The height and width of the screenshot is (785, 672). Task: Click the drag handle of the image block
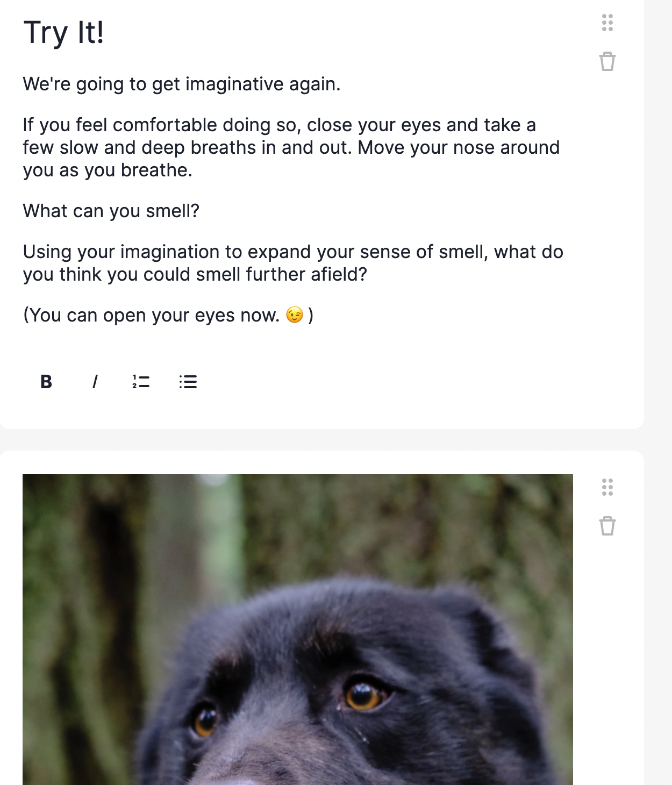(607, 487)
